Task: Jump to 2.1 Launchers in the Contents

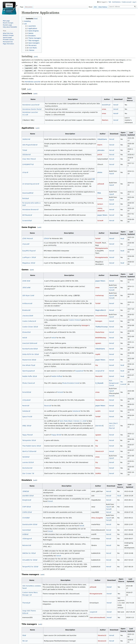Action: pos(31,26)
